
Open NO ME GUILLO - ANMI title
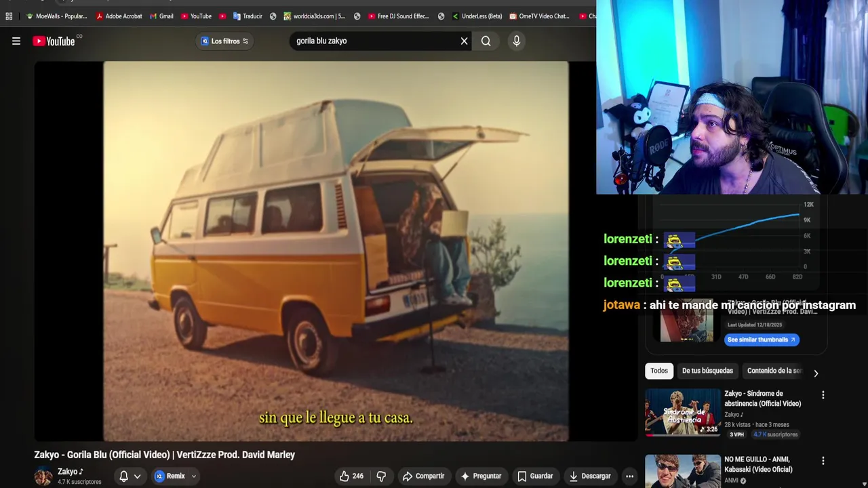tap(758, 464)
